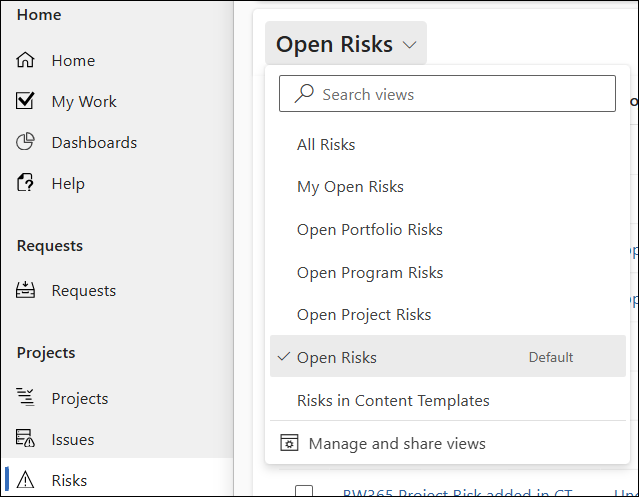
Task: Open Manage and share views
Action: pos(396,443)
